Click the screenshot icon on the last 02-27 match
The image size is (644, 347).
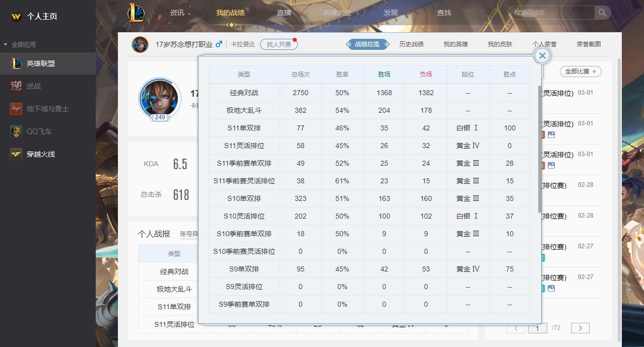[551, 289]
